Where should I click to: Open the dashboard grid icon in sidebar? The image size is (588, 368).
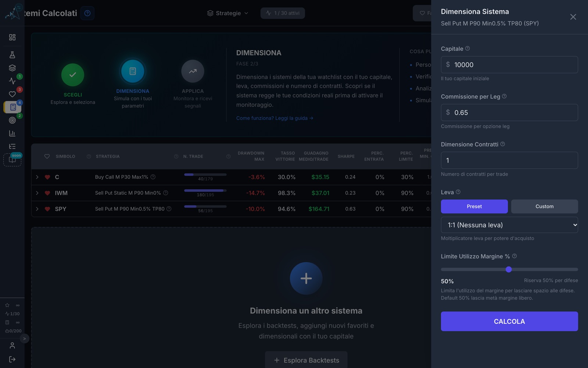coord(12,37)
